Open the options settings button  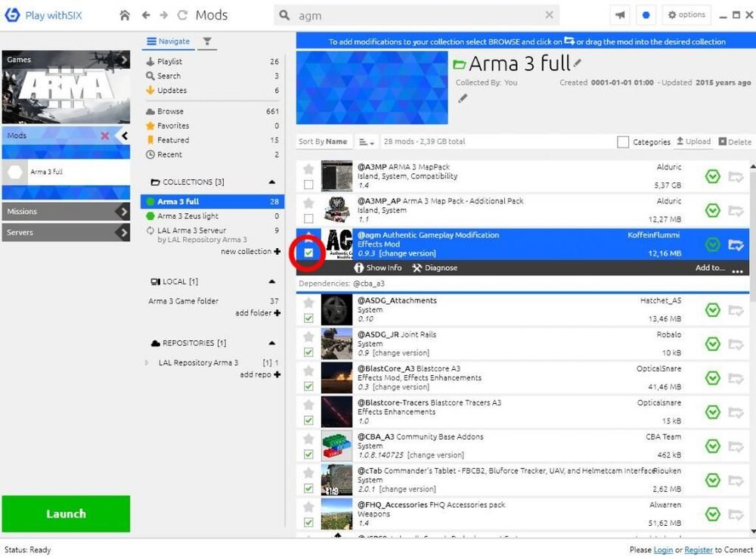point(686,15)
